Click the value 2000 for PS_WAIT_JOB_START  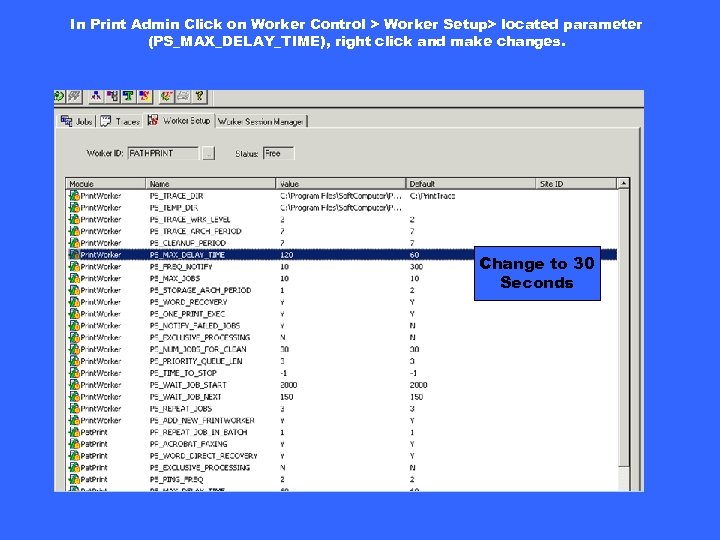289,385
